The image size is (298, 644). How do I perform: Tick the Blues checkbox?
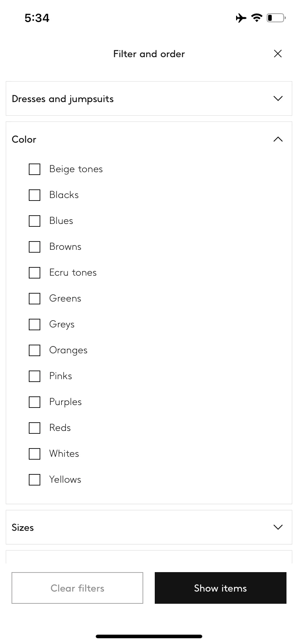[35, 221]
